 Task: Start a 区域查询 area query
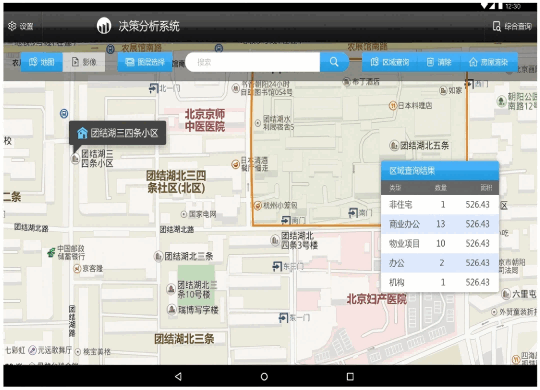click(390, 62)
